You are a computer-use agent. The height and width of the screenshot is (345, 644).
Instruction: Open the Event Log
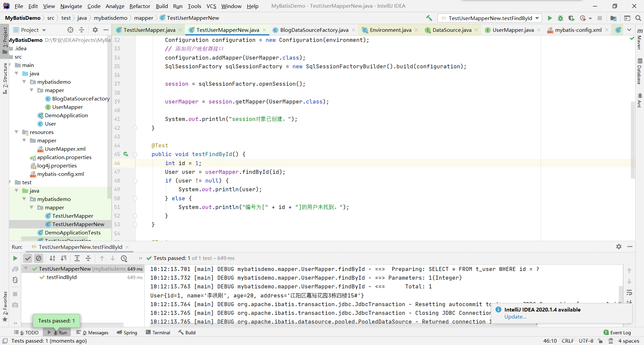tap(617, 332)
